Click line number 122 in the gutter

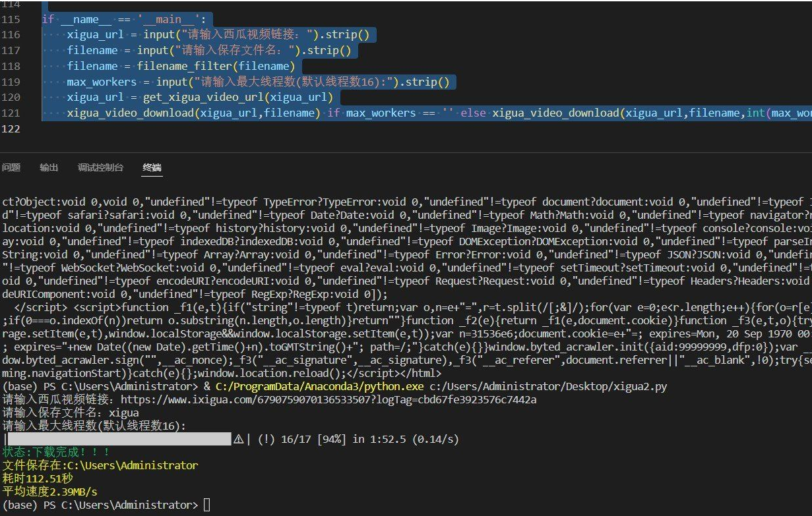(11, 129)
